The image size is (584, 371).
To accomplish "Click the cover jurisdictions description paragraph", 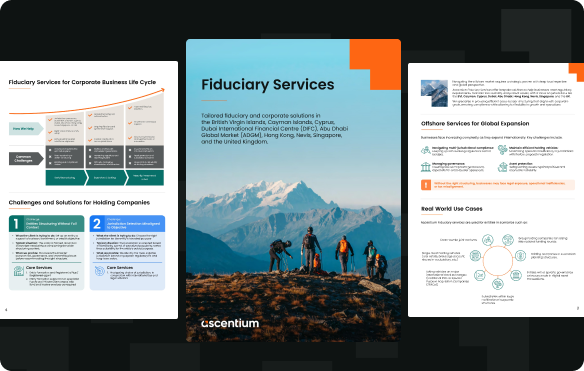I will pos(275,129).
